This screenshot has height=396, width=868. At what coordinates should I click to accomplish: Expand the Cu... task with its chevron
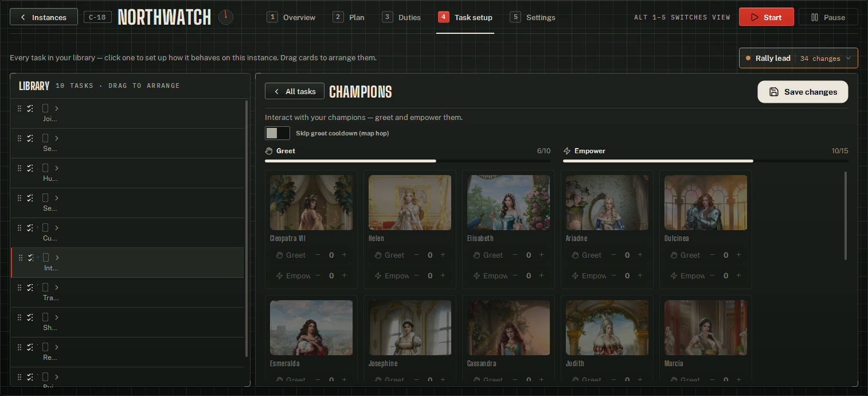57,228
